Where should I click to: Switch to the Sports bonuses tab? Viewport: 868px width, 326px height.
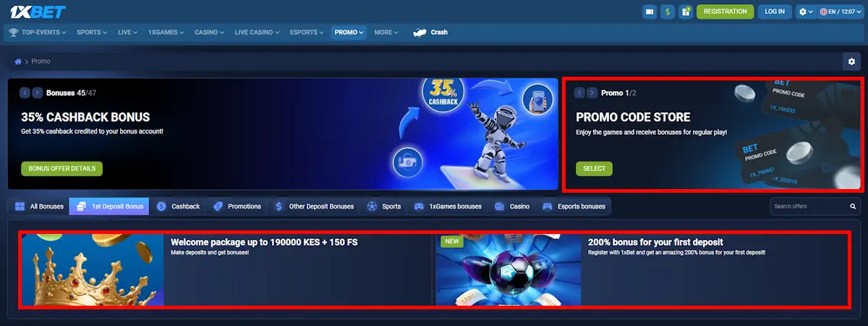pyautogui.click(x=384, y=206)
